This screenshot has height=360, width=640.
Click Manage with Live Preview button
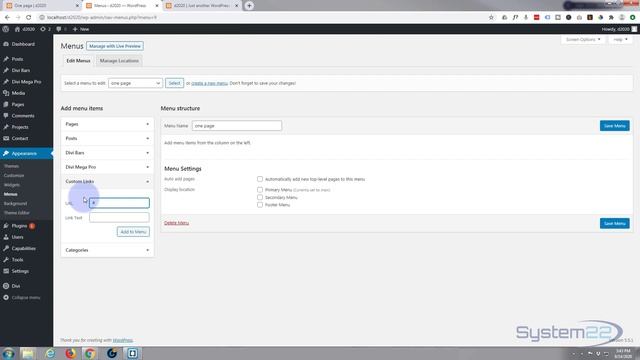point(115,46)
